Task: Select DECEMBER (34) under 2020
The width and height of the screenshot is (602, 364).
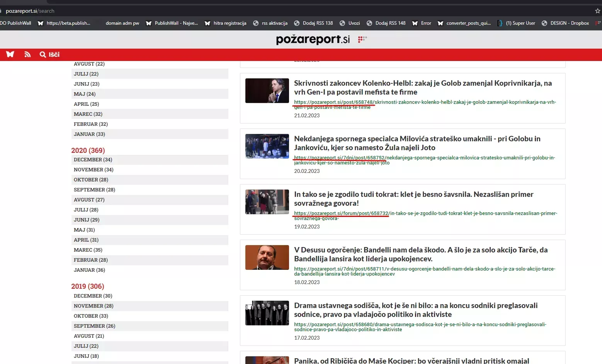Action: point(93,160)
